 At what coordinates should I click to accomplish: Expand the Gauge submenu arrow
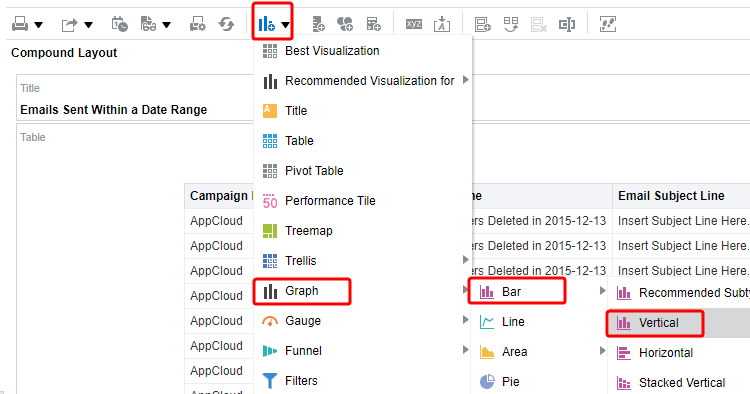click(x=465, y=320)
